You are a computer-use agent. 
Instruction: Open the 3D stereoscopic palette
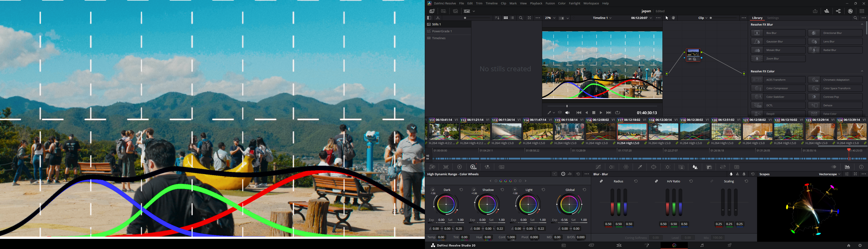(736, 167)
